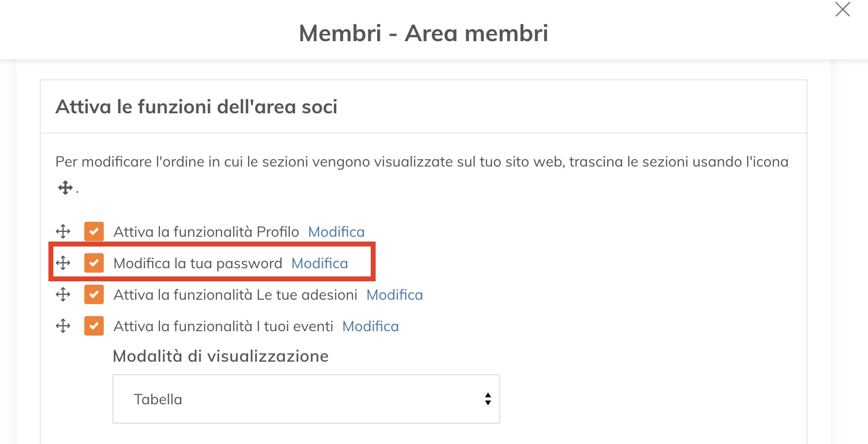Select the Attiva le funzioni dell'area soci header

pyautogui.click(x=197, y=106)
